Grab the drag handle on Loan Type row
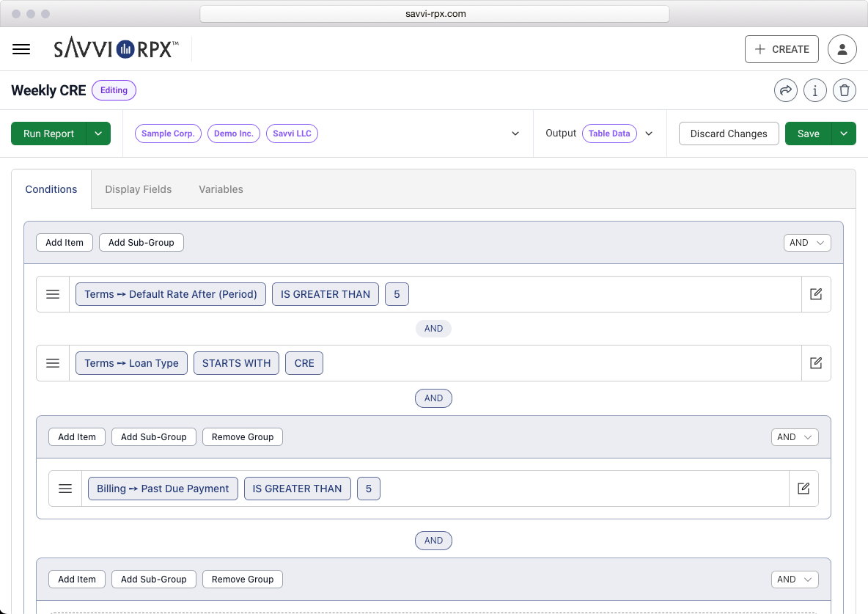This screenshot has width=868, height=614. click(52, 362)
